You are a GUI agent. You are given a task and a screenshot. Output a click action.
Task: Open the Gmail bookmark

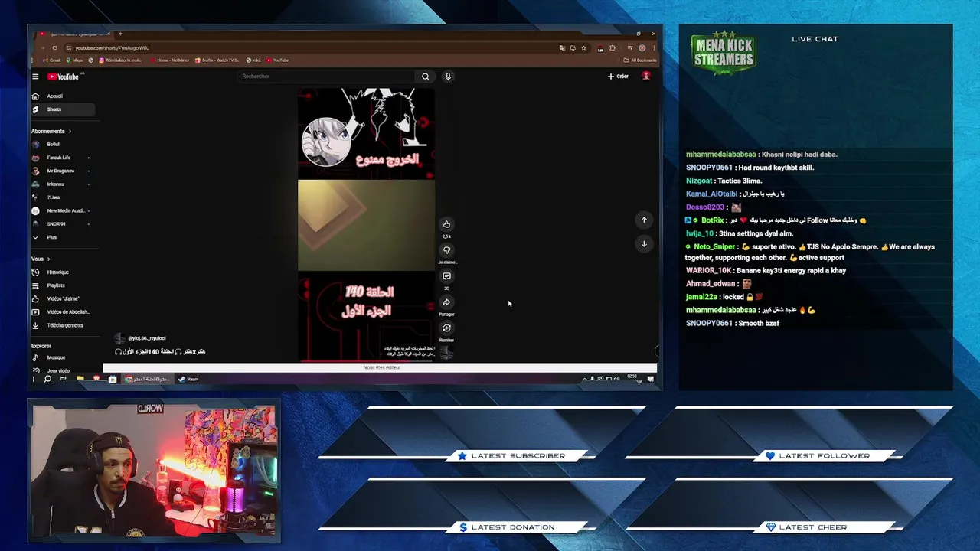point(52,60)
